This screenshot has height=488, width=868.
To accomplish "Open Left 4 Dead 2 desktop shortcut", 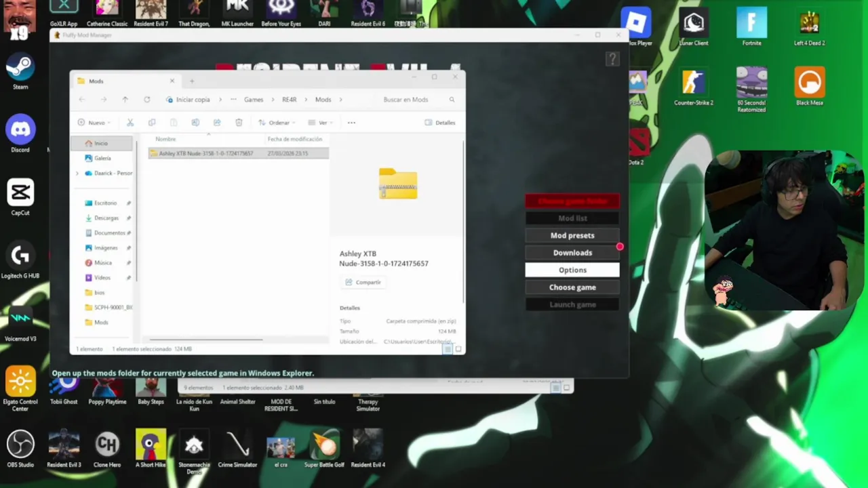I will click(x=809, y=27).
